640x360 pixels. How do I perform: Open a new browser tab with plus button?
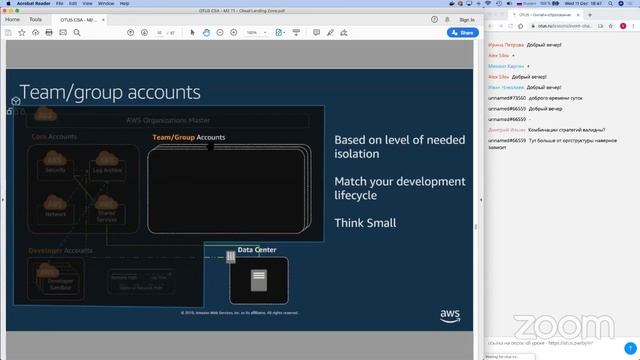(x=590, y=15)
